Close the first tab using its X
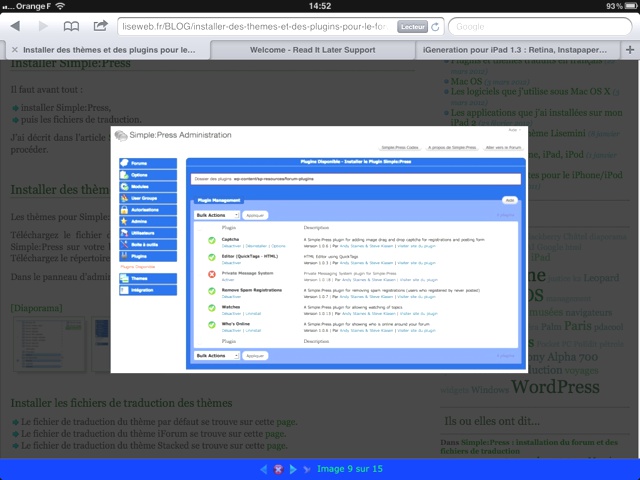640x480 pixels. pos(12,49)
